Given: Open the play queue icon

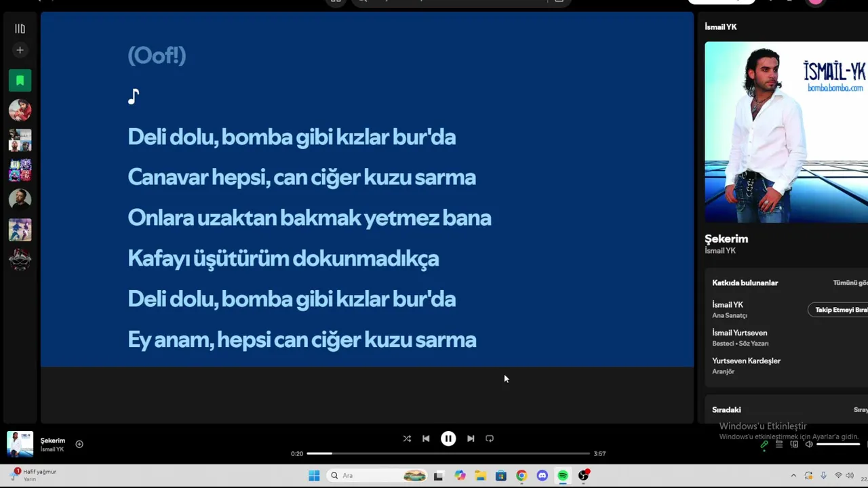Looking at the screenshot, I should pyautogui.click(x=779, y=445).
